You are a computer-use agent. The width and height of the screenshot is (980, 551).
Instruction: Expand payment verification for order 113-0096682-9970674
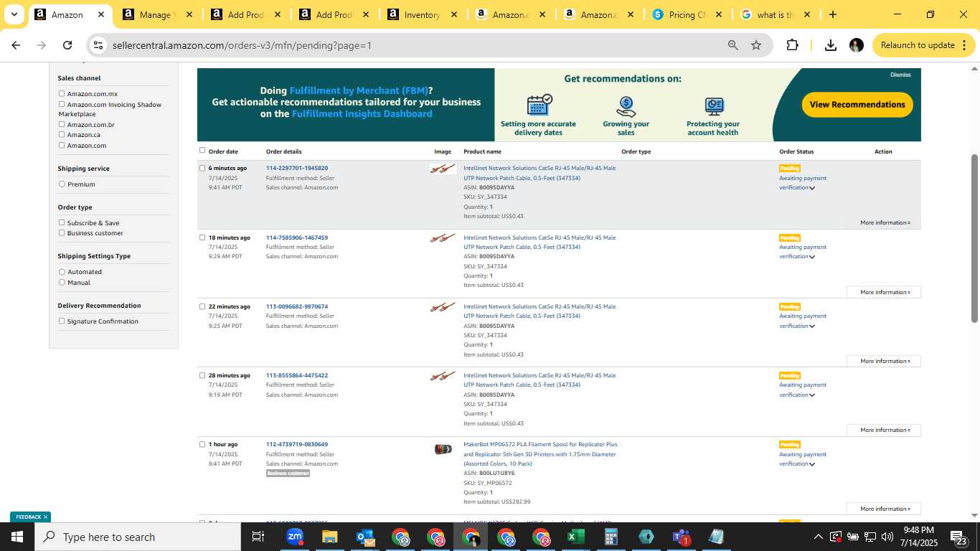point(812,326)
